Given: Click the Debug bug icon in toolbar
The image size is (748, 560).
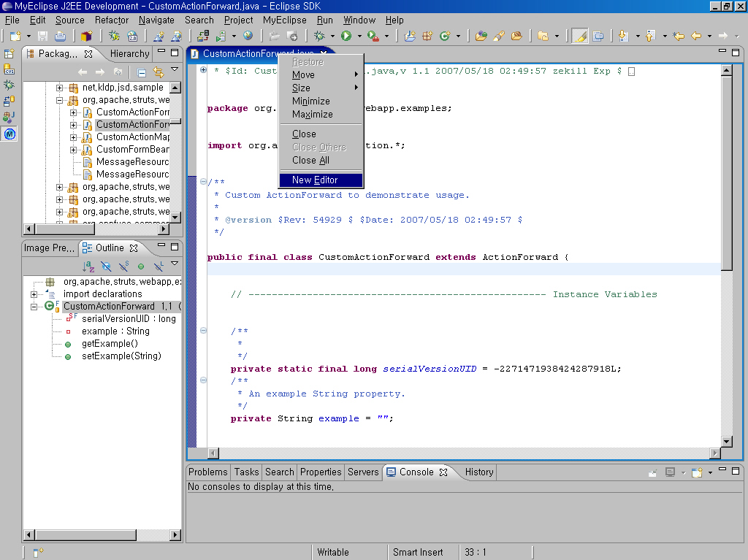Looking at the screenshot, I should point(319,36).
